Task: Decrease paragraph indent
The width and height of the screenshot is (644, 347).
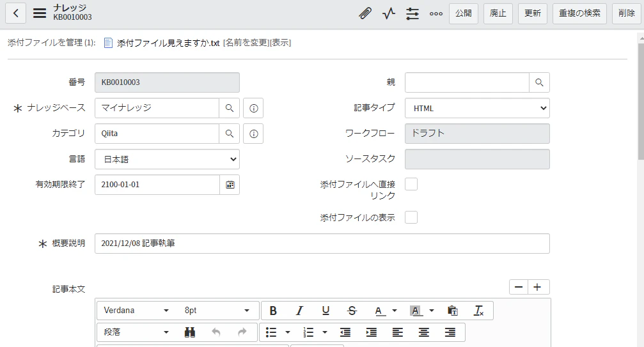Action: [x=345, y=332]
